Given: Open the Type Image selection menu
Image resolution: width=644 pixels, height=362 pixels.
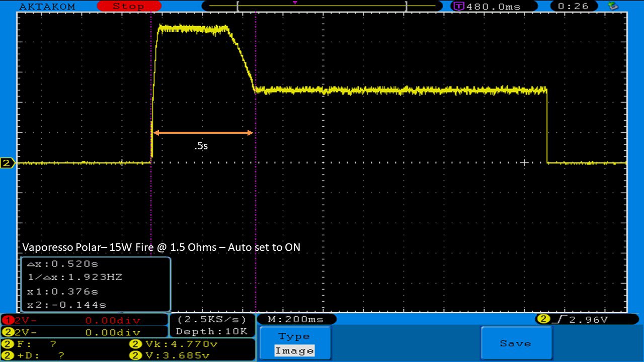Looking at the screenshot, I should pyautogui.click(x=294, y=343).
